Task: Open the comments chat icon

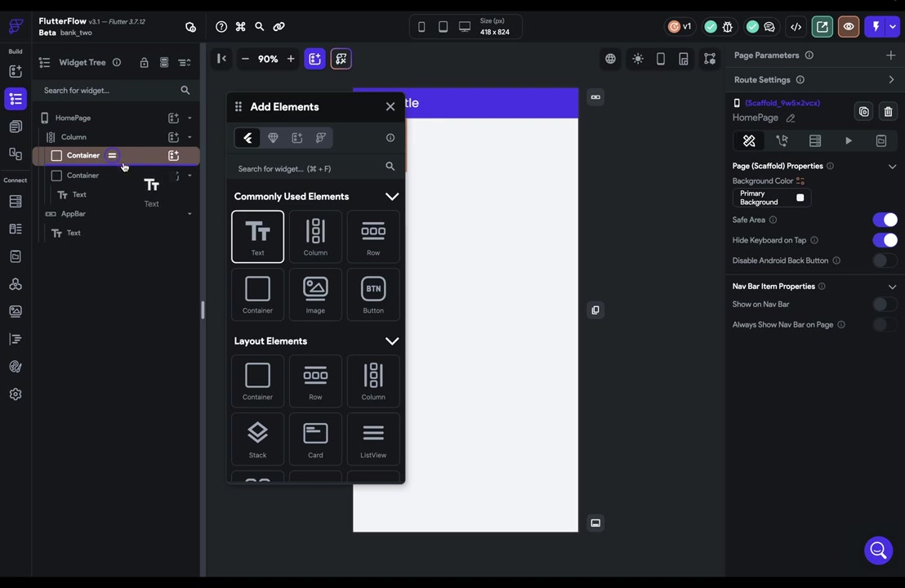Action: click(x=769, y=27)
